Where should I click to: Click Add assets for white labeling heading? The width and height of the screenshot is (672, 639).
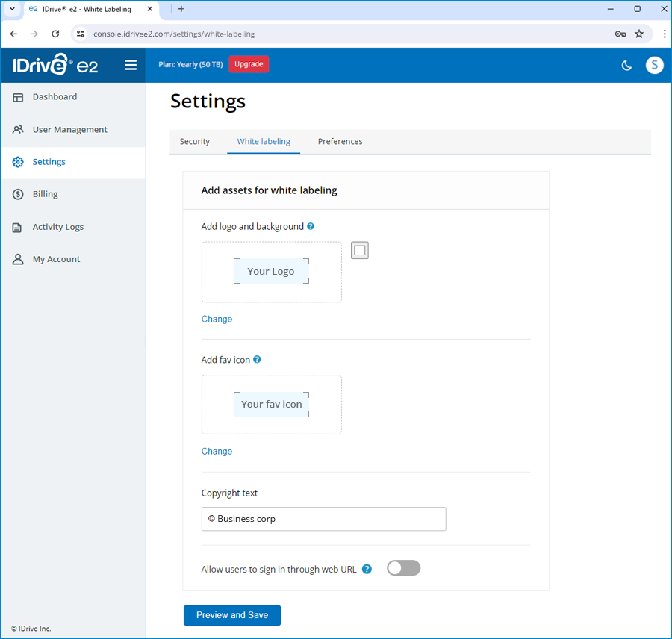pyautogui.click(x=269, y=190)
